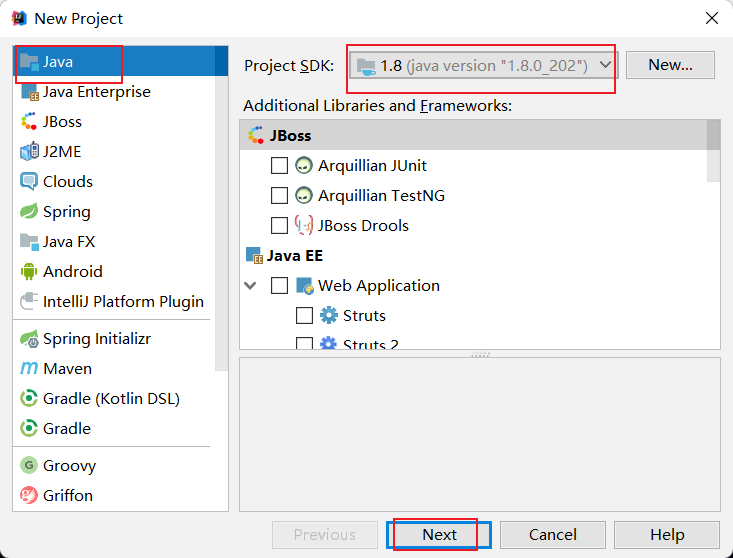Open the Project SDK dropdown arrow
Screen dimensions: 733x558
605,64
